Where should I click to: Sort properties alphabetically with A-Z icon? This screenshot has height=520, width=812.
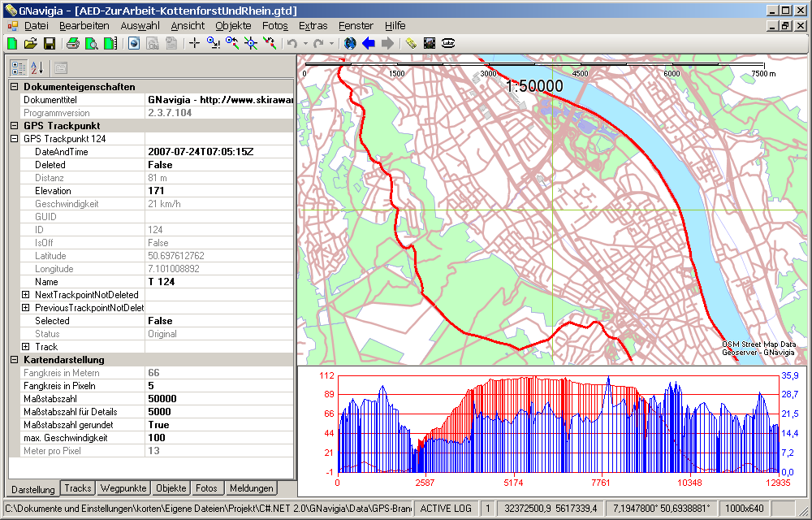37,68
